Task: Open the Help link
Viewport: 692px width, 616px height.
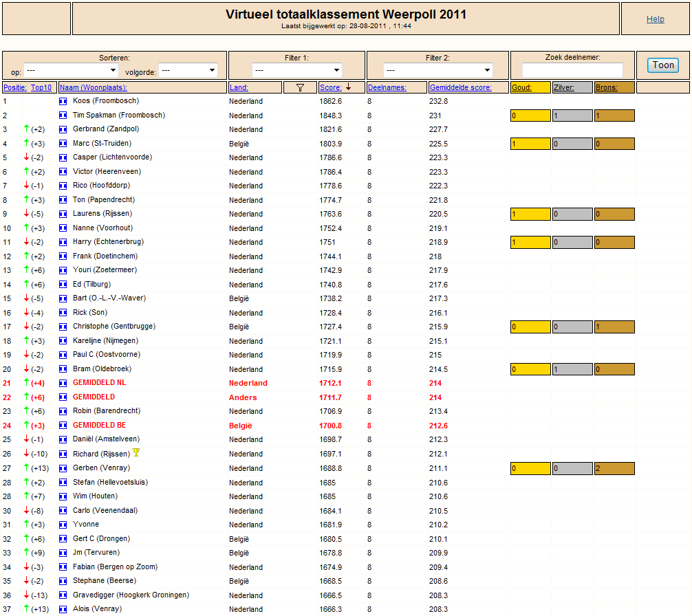Action: tap(656, 19)
